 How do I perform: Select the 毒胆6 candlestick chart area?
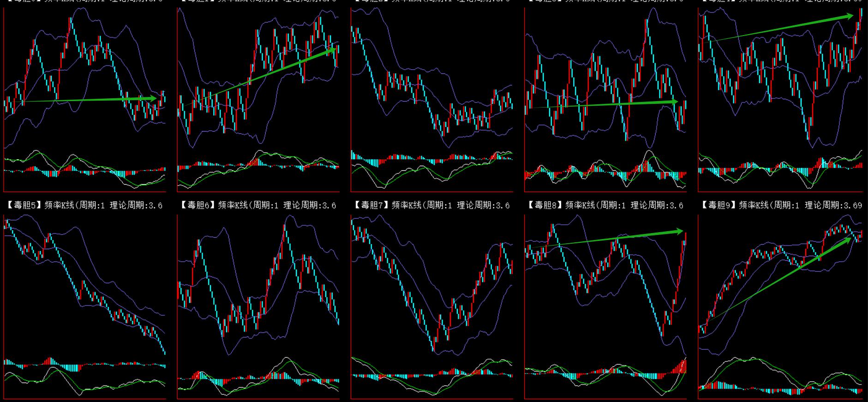pyautogui.click(x=258, y=286)
